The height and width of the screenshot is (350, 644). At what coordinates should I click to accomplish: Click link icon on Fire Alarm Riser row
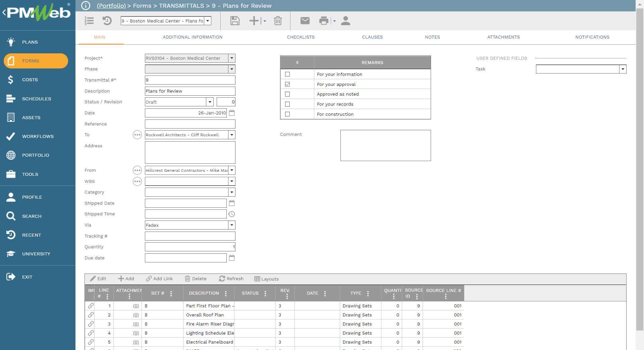tap(91, 324)
